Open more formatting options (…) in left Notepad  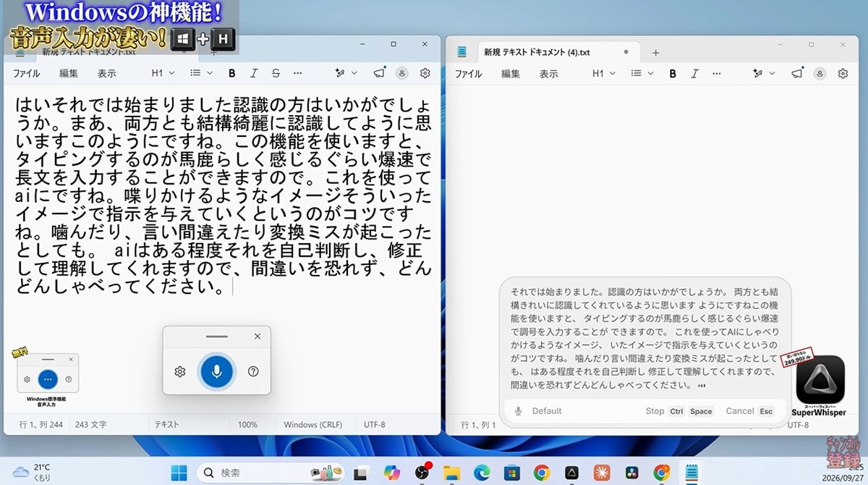(x=297, y=73)
